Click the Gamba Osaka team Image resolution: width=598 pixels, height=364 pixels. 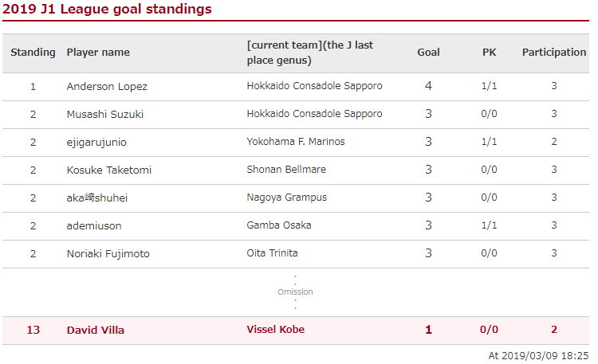279,225
